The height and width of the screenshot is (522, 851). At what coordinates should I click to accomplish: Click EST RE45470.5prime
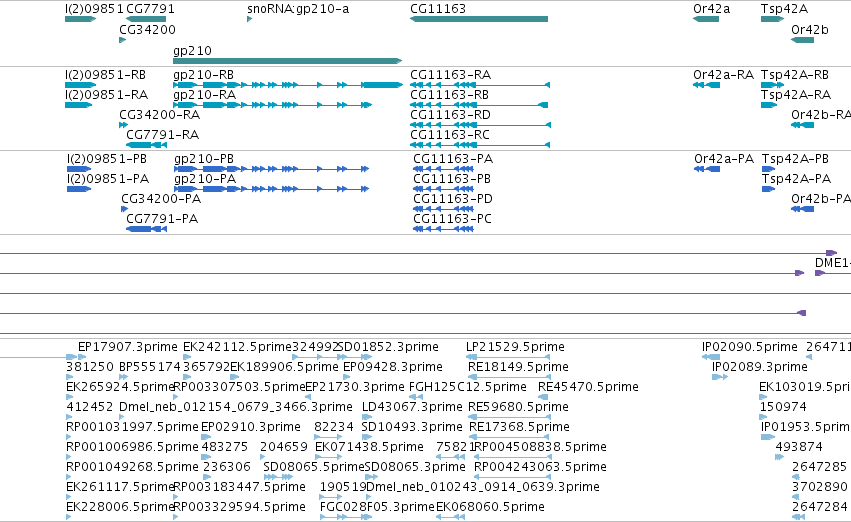(x=588, y=387)
